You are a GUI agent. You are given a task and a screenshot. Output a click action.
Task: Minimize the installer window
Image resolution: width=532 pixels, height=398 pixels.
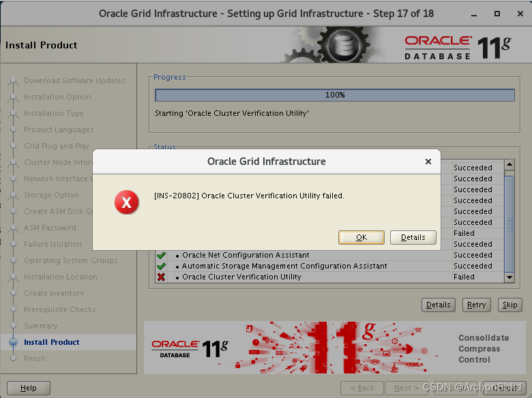point(474,14)
